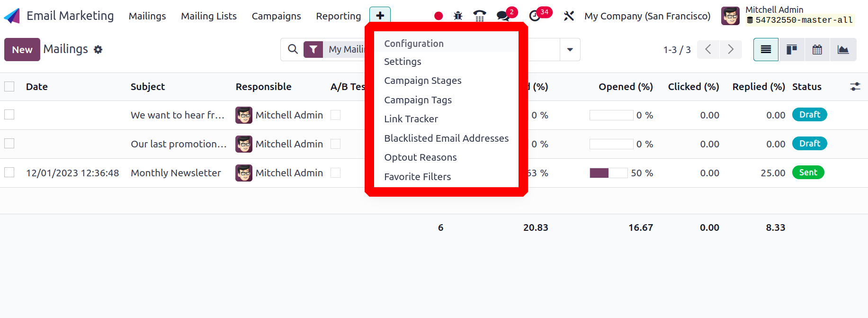Viewport: 868px width, 318px height.
Task: Open the plus menu toggle button
Action: point(380,16)
